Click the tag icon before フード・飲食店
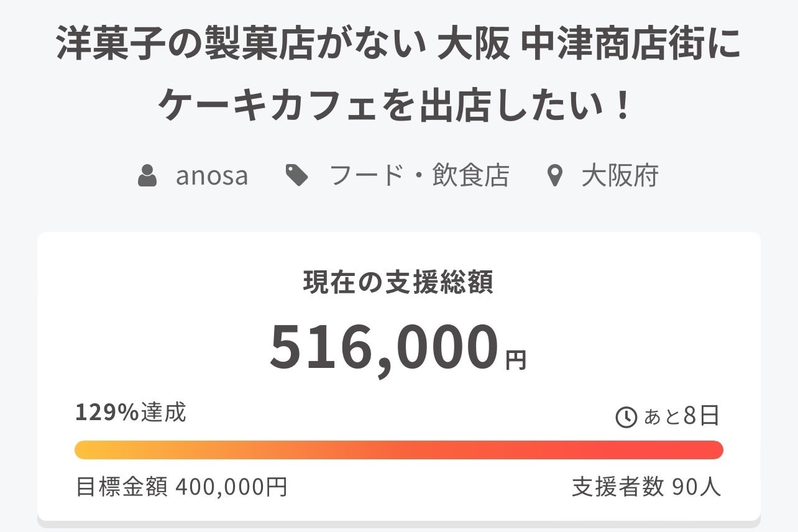The image size is (798, 532). [297, 176]
